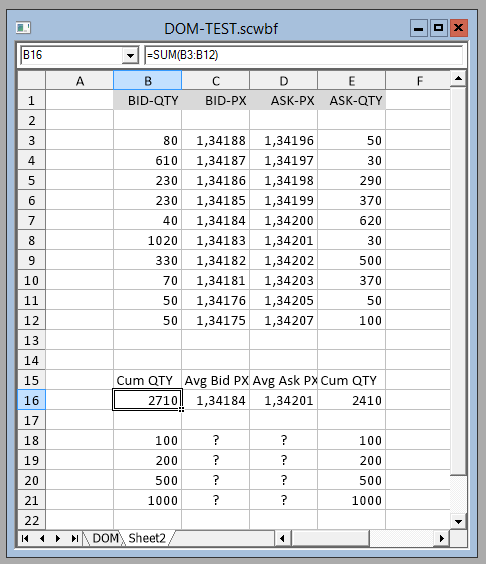486x564 pixels.
Task: Select the DOM sheet tab
Action: pos(105,538)
